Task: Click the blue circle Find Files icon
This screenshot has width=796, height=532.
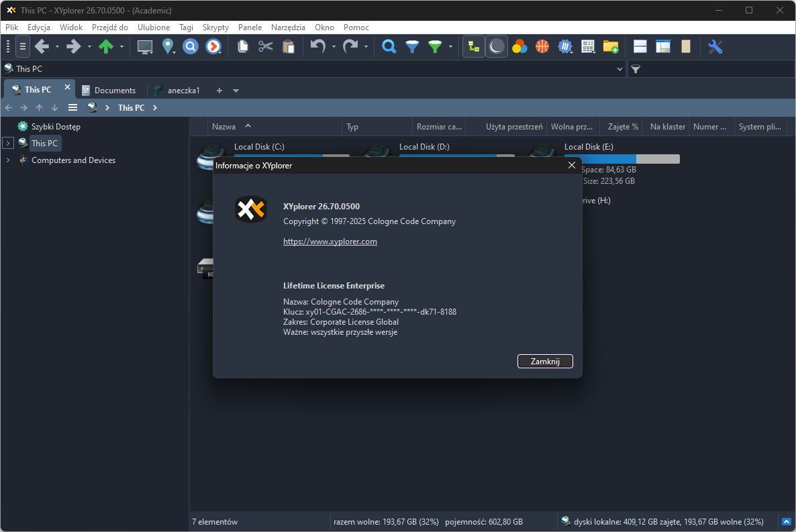Action: 191,47
